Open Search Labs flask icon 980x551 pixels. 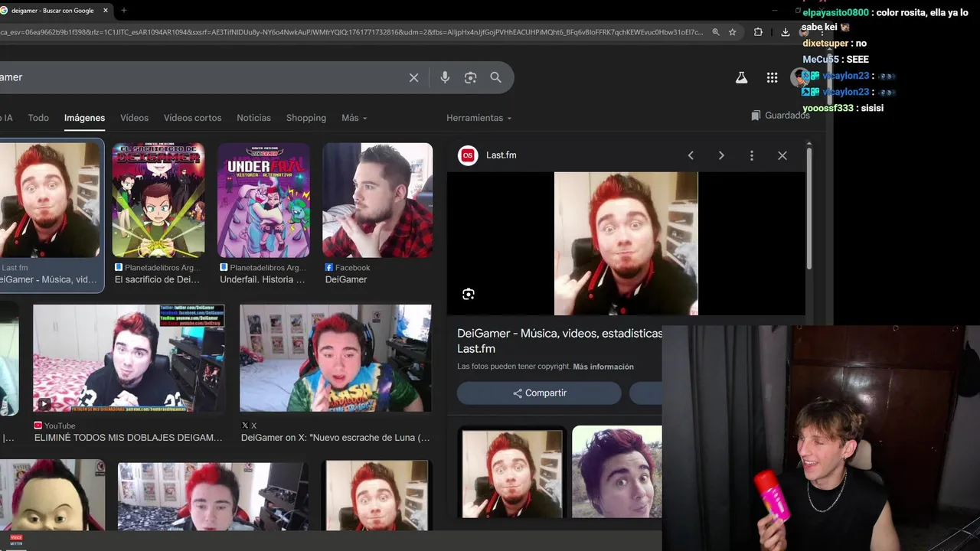(x=741, y=77)
